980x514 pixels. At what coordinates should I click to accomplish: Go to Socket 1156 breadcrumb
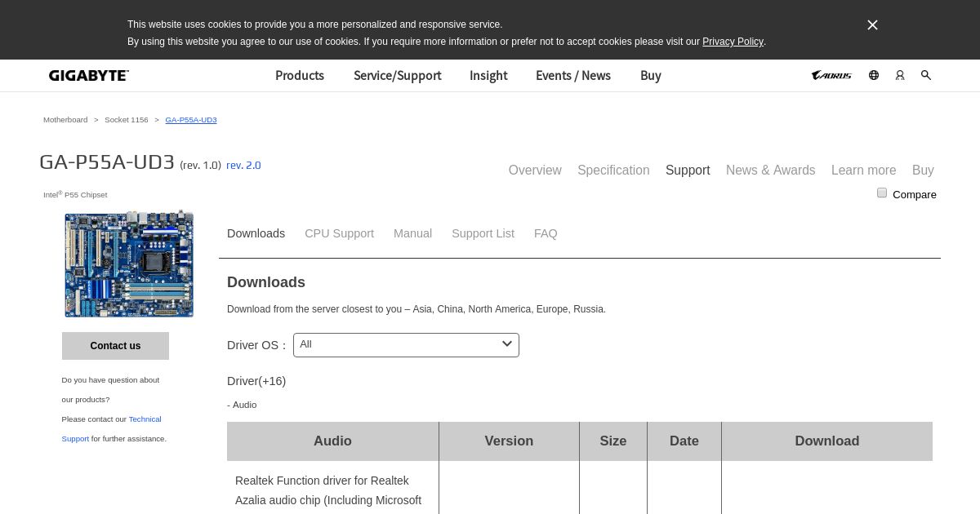pyautogui.click(x=127, y=120)
